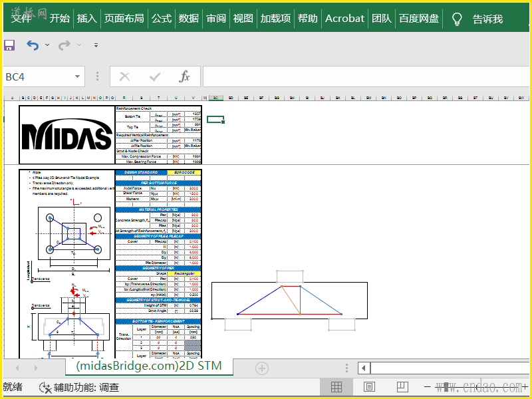Click the strut-and-tie diagram chart
This screenshot has height=399, width=532.
coord(289,301)
